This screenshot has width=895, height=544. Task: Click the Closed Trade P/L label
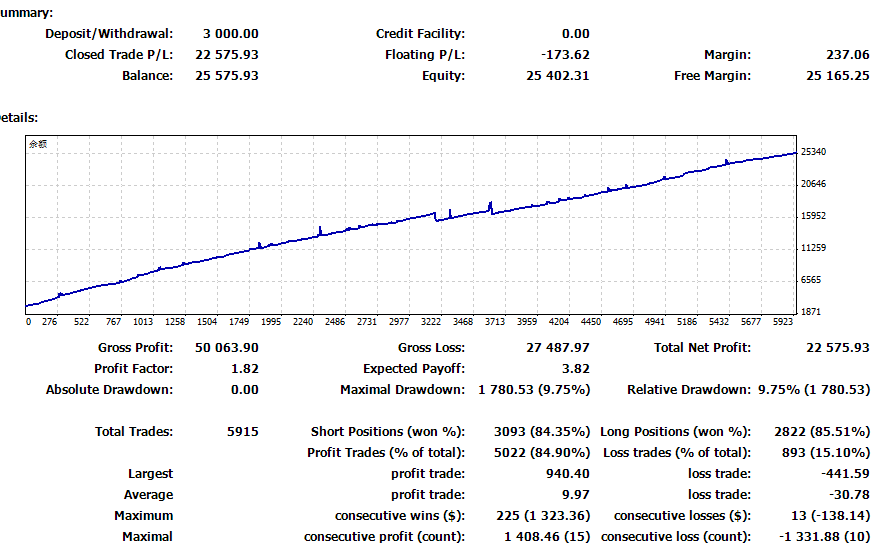(119, 55)
